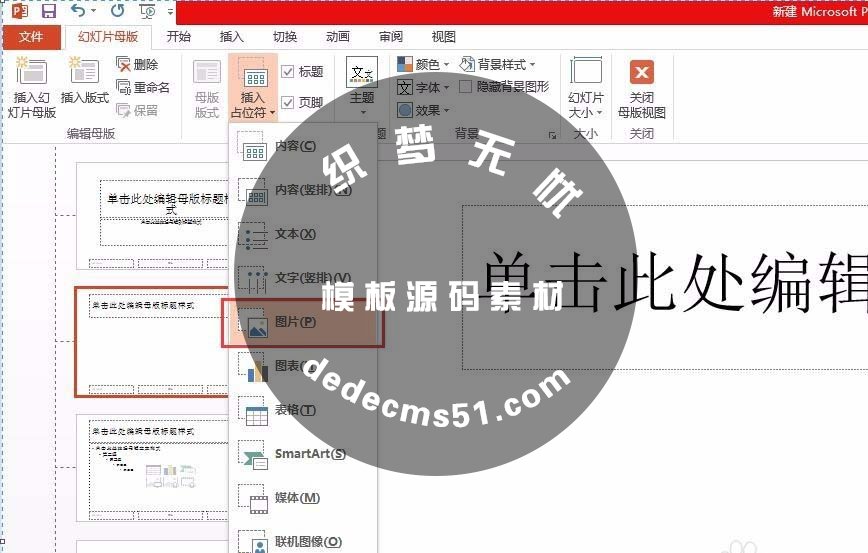Select 表格(T) placeholder option
This screenshot has width=868, height=553.
(x=303, y=410)
